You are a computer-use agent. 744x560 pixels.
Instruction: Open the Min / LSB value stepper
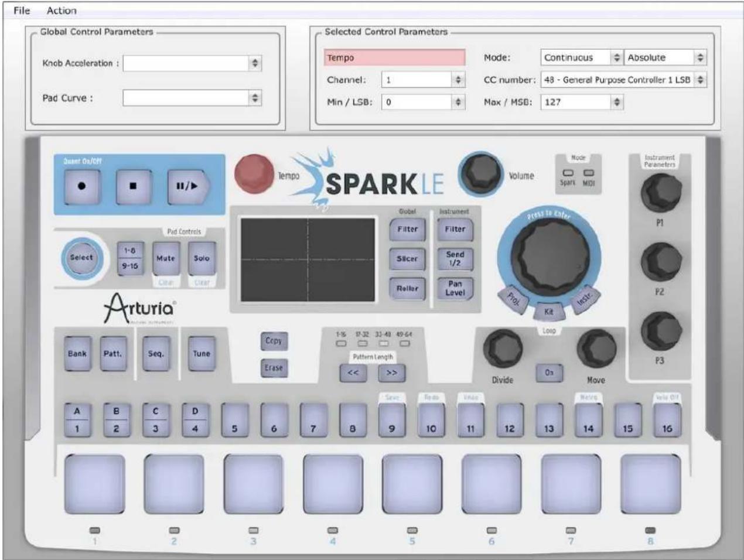(423, 102)
